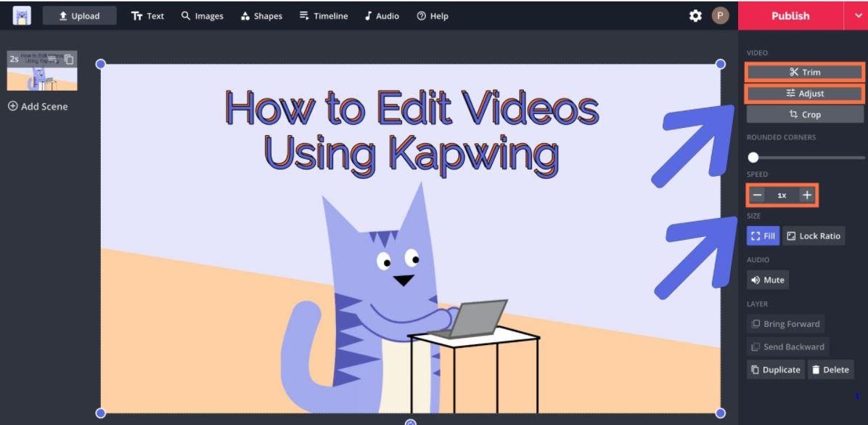
Task: Open settings with the gear icon
Action: coord(695,16)
